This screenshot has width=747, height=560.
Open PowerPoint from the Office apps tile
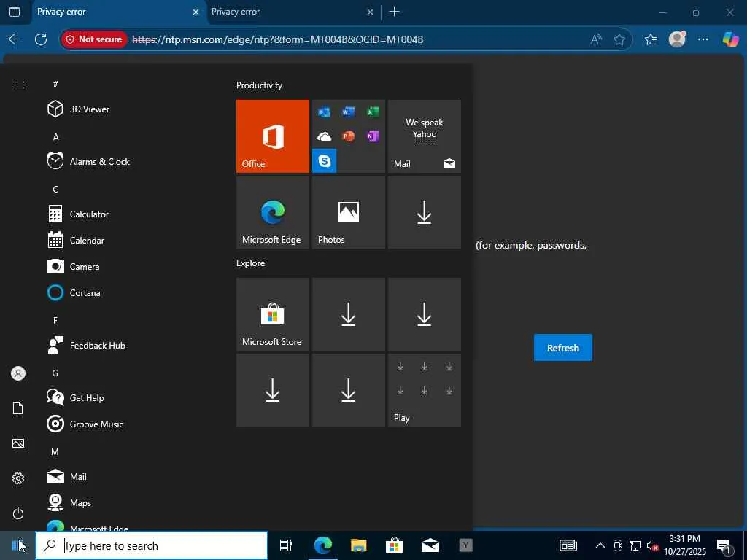click(x=348, y=136)
